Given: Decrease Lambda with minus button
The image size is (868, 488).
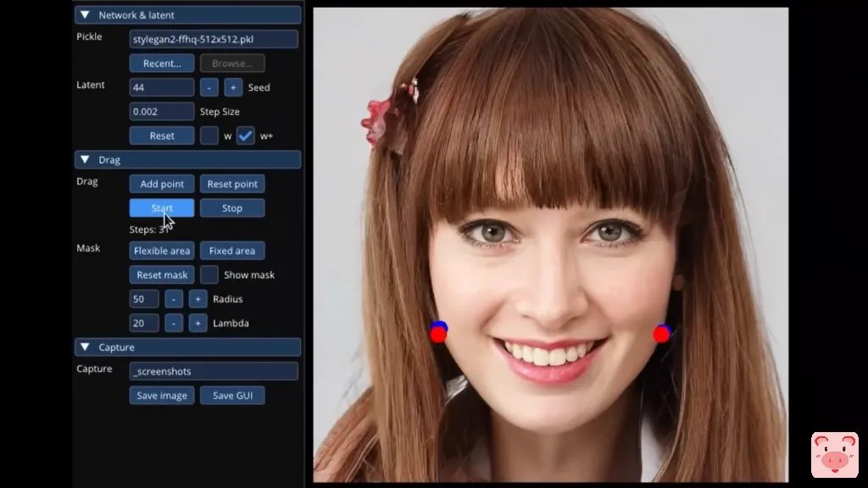Looking at the screenshot, I should pos(173,323).
